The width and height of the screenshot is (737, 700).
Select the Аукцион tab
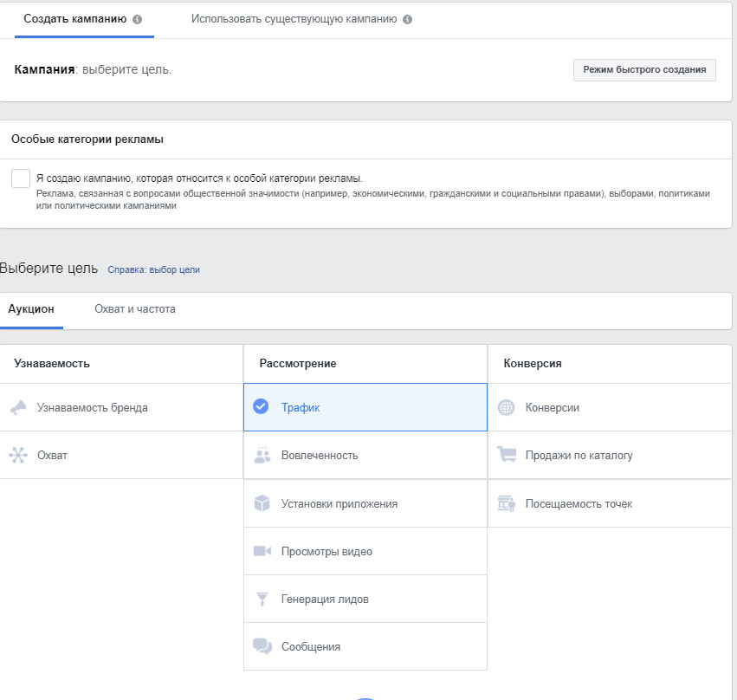click(31, 309)
